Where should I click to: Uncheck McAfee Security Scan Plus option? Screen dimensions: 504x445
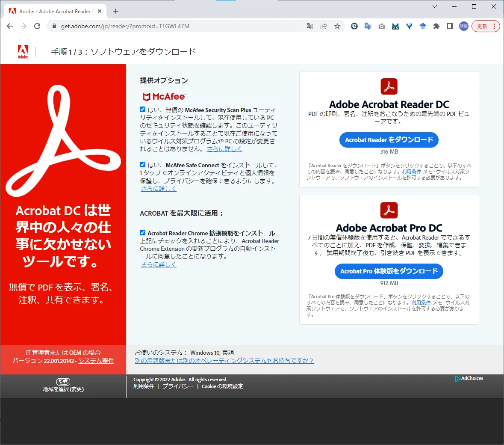tap(143, 110)
